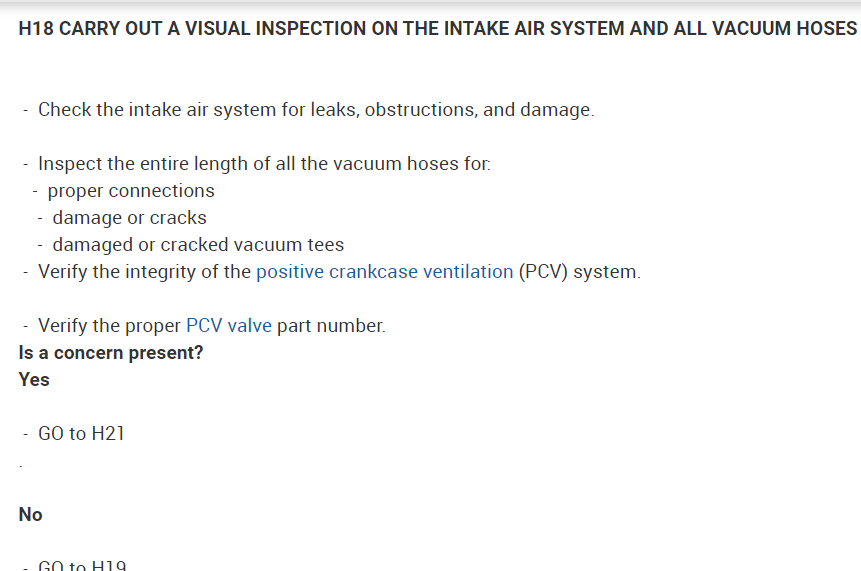Image resolution: width=861 pixels, height=571 pixels.
Task: Open the PCV valve link
Action: click(228, 326)
